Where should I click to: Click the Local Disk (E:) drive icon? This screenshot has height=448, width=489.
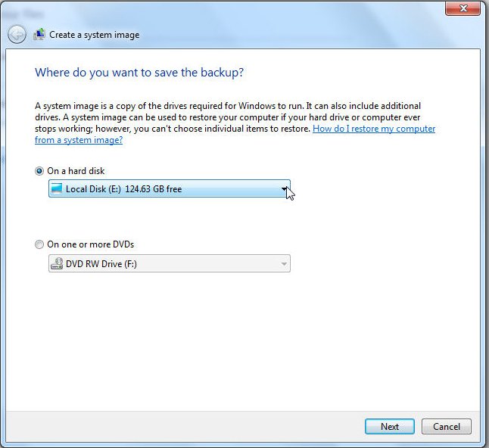(x=57, y=189)
